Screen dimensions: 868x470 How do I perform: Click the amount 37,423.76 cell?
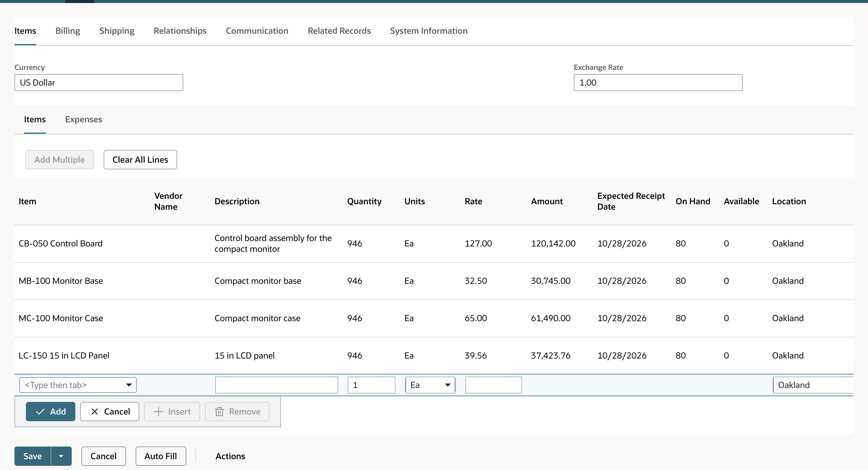(x=551, y=356)
